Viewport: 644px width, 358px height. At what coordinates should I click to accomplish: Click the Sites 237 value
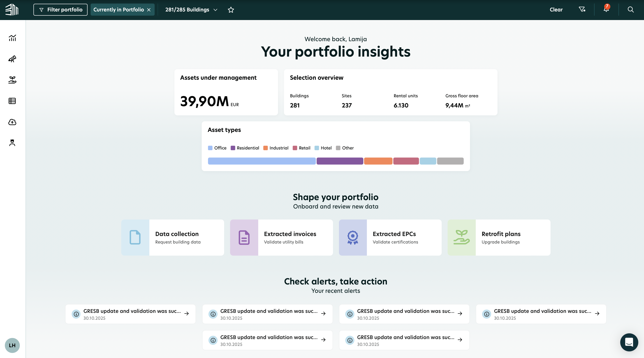tap(346, 105)
